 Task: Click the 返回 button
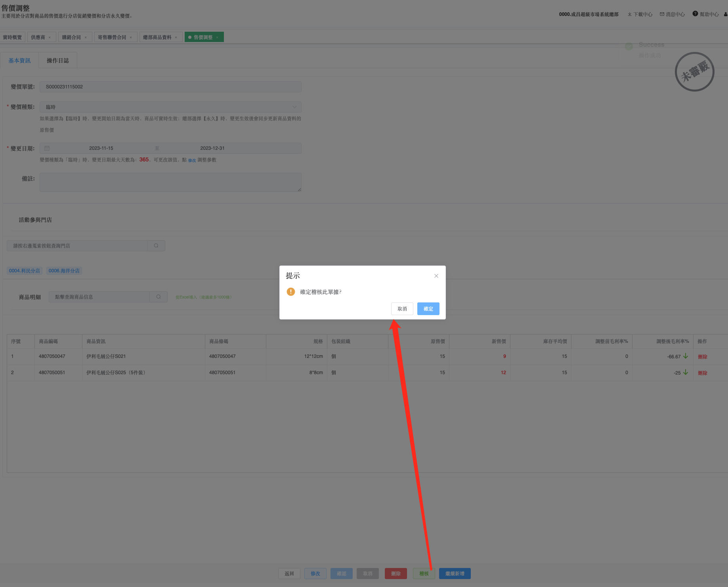coord(289,574)
